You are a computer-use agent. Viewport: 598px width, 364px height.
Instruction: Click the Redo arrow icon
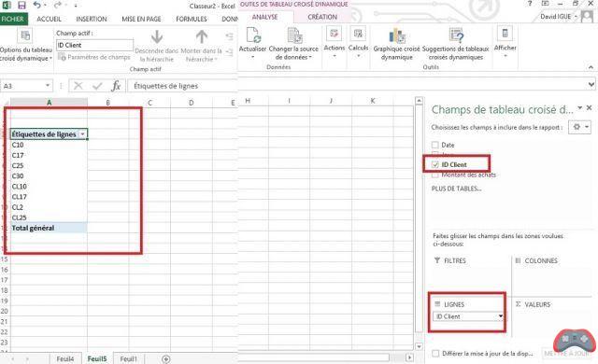click(58, 6)
